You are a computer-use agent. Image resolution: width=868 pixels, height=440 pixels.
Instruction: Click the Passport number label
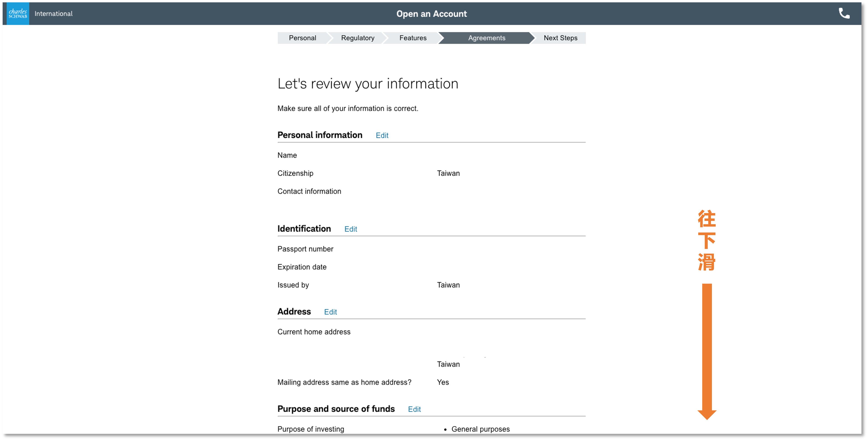(x=305, y=249)
